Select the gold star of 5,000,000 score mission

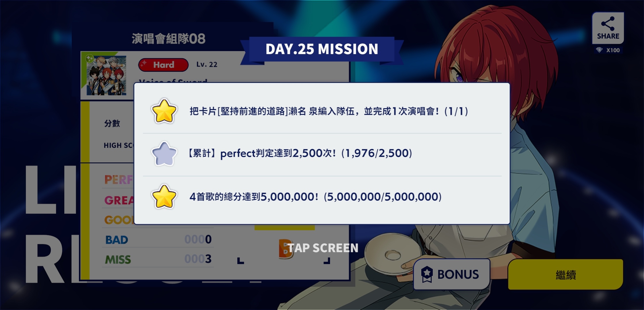pos(164,197)
